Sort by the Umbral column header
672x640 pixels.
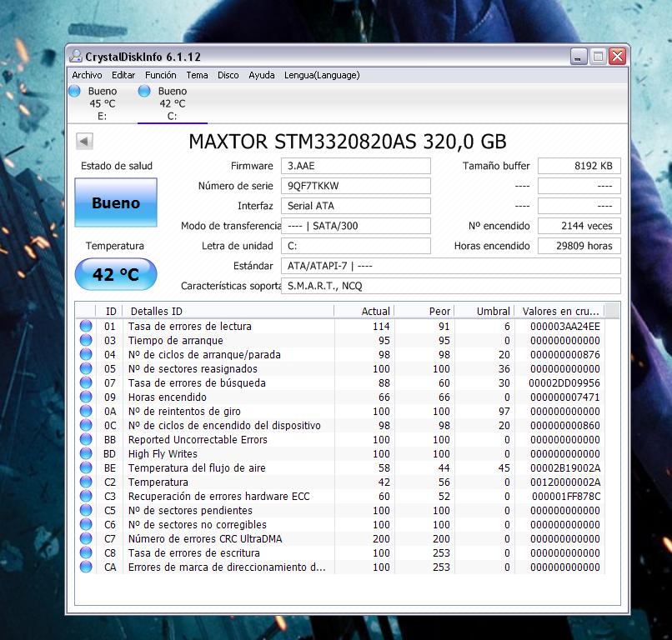pos(484,311)
